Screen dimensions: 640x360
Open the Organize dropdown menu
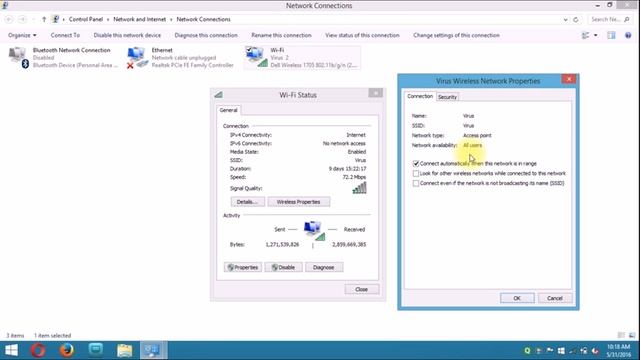tap(22, 36)
